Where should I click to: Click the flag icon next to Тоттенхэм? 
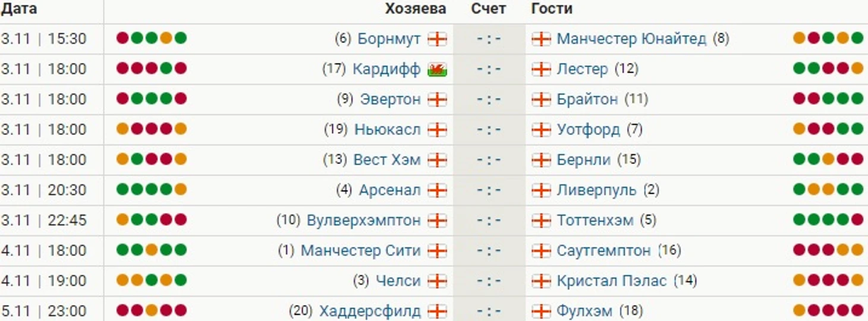541,221
